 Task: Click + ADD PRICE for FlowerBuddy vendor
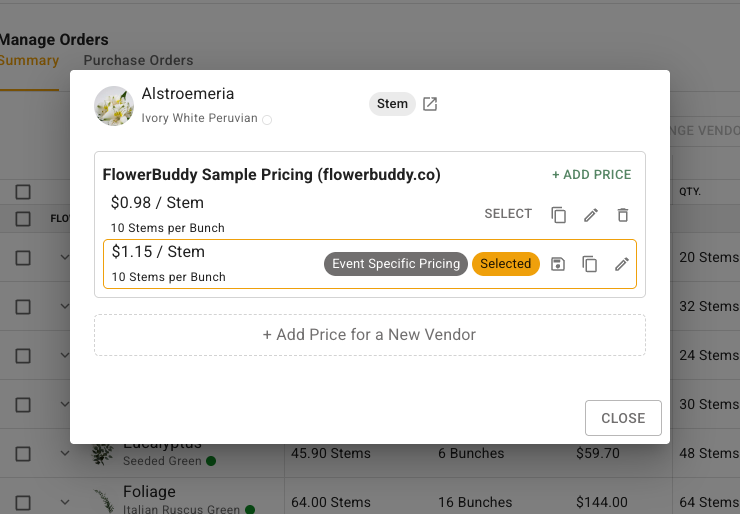pos(591,175)
